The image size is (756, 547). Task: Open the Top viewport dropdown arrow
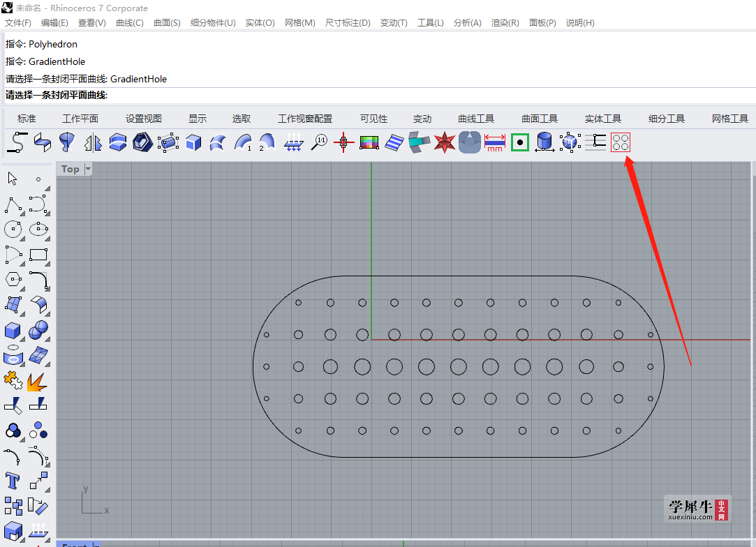88,169
